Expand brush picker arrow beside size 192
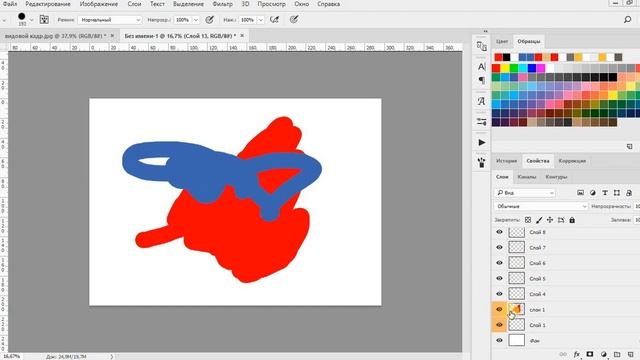This screenshot has height=360, width=640. tap(31, 20)
